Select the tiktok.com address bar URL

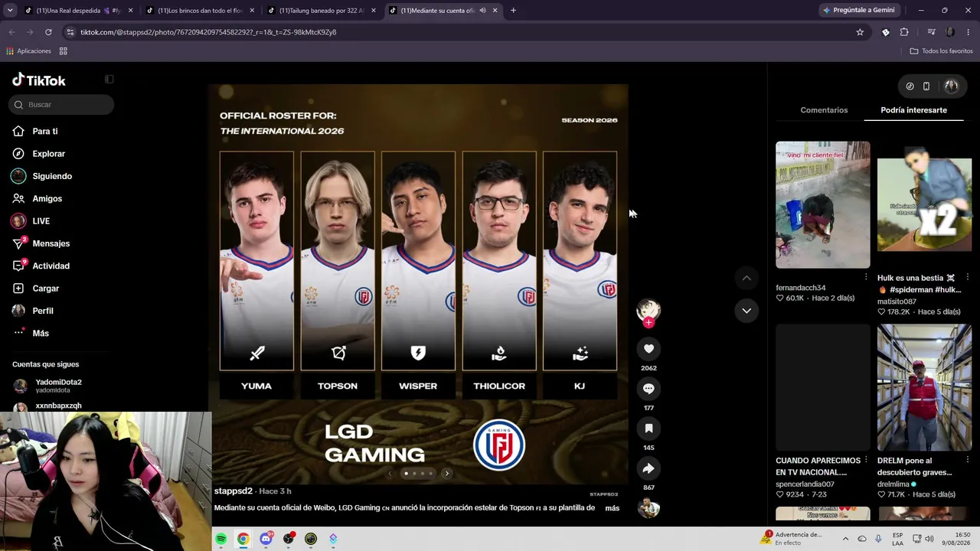point(208,32)
